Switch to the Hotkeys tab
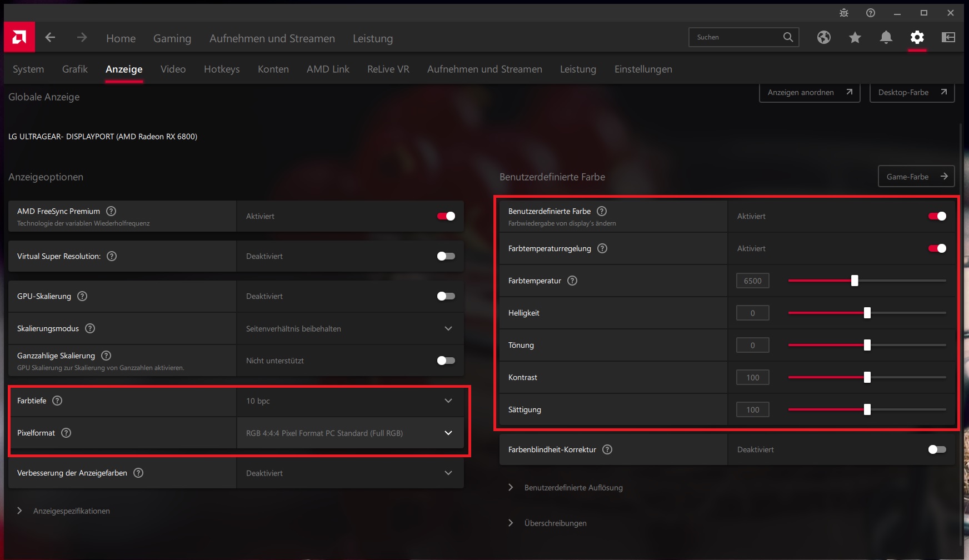Image resolution: width=969 pixels, height=560 pixels. point(222,69)
